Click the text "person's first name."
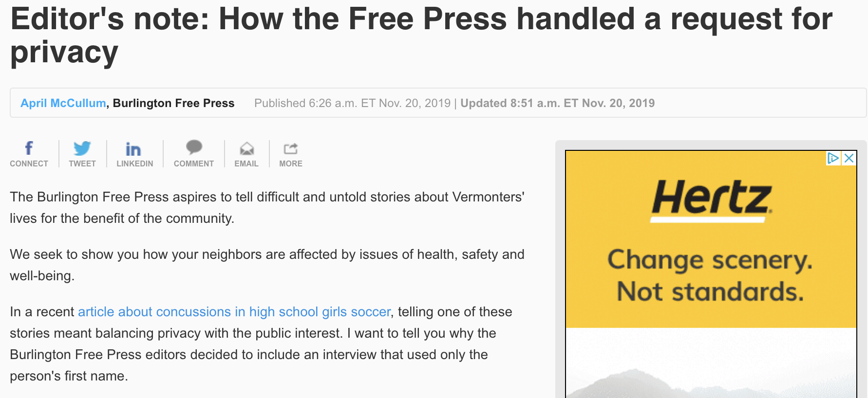868x398 pixels. coord(69,376)
